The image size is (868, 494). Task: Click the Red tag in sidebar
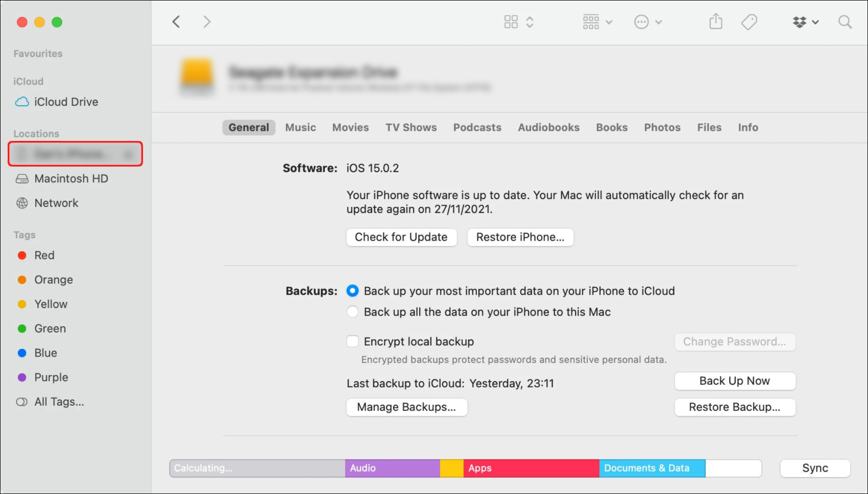click(x=44, y=255)
